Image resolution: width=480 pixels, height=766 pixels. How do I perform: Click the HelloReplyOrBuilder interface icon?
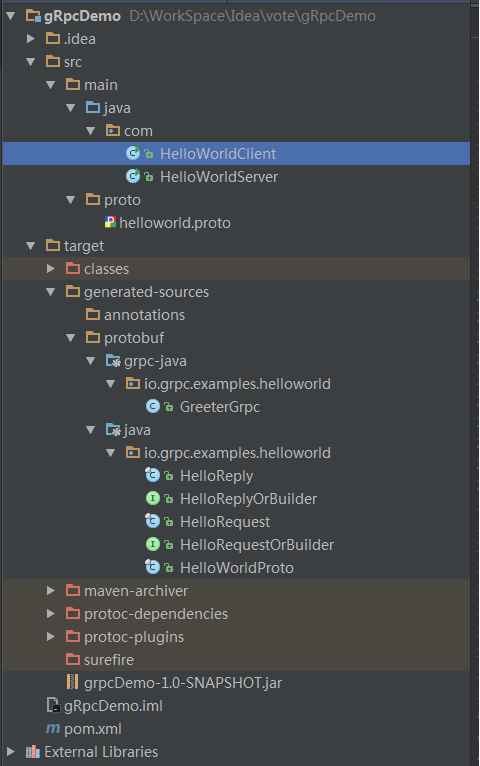153,498
